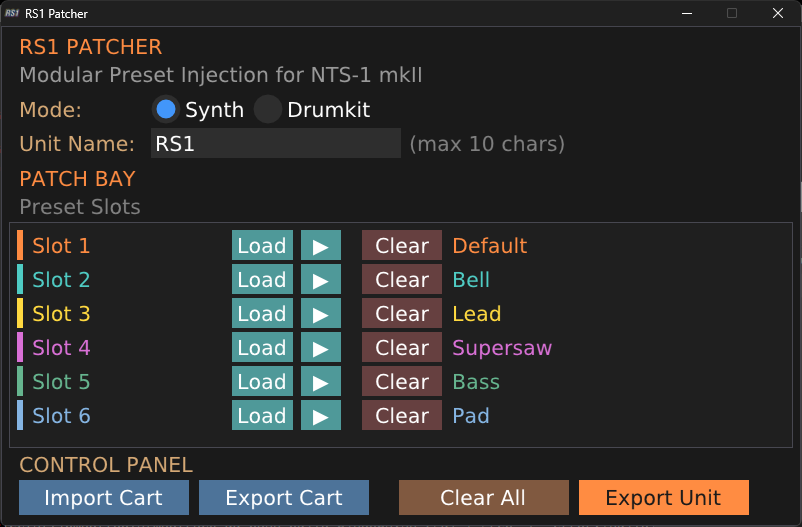
Task: Click the Export Cart button
Action: point(284,497)
